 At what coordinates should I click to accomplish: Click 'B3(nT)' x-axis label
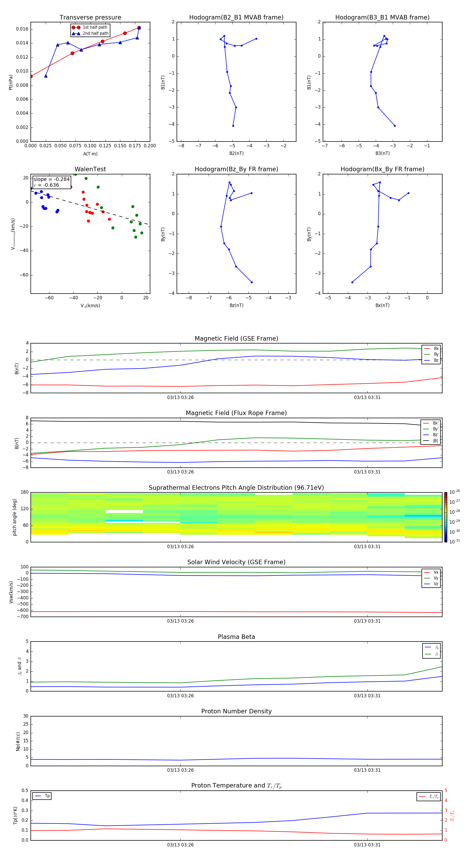pos(382,153)
